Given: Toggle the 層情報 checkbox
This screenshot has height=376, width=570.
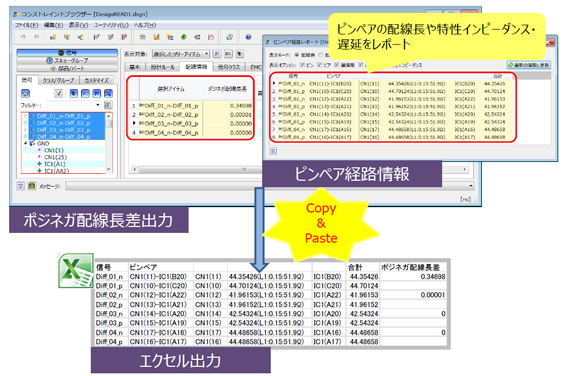Looking at the screenshot, I should click(x=337, y=65).
